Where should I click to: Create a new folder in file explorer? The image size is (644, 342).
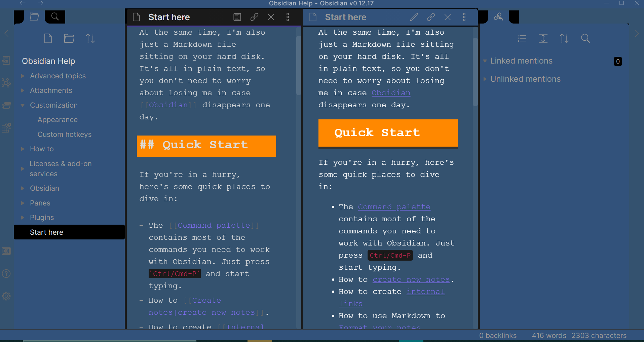click(x=69, y=38)
